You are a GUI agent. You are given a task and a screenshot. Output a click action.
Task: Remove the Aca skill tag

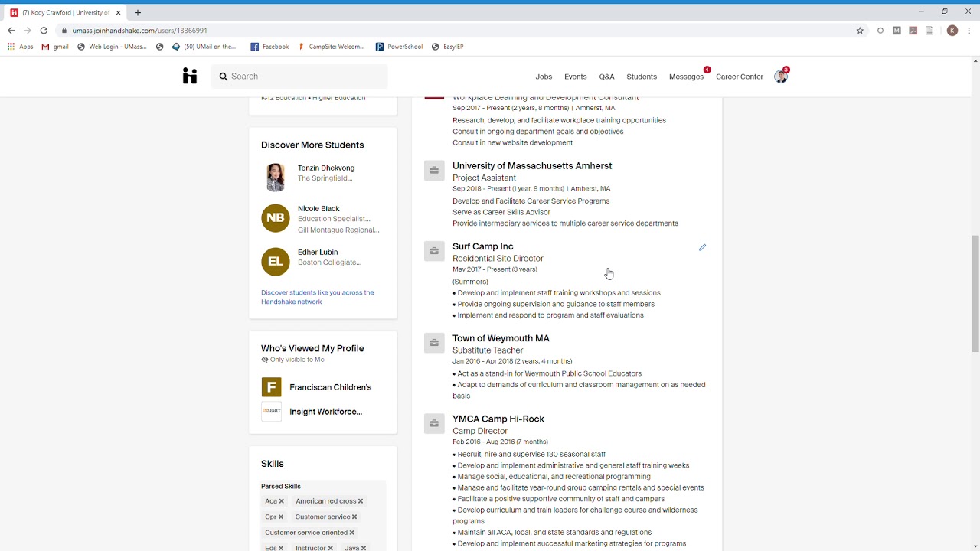point(281,501)
